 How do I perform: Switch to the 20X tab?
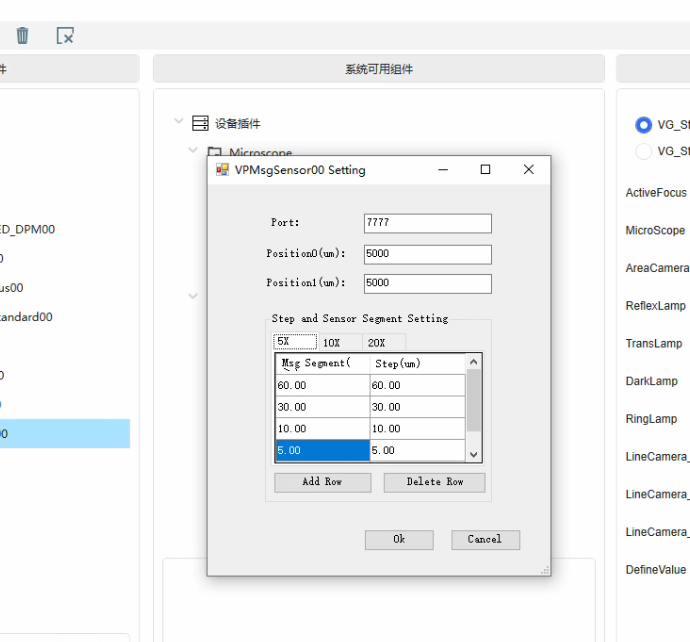point(376,342)
